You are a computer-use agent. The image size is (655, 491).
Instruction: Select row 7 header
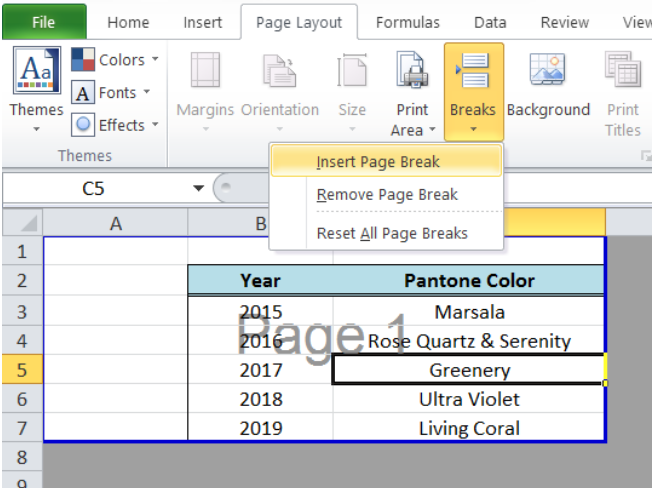click(22, 427)
